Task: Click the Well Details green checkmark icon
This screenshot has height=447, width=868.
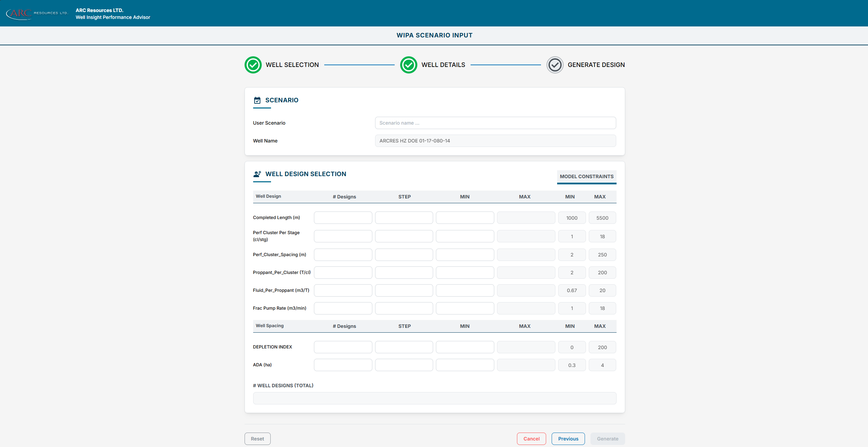Action: (x=408, y=65)
